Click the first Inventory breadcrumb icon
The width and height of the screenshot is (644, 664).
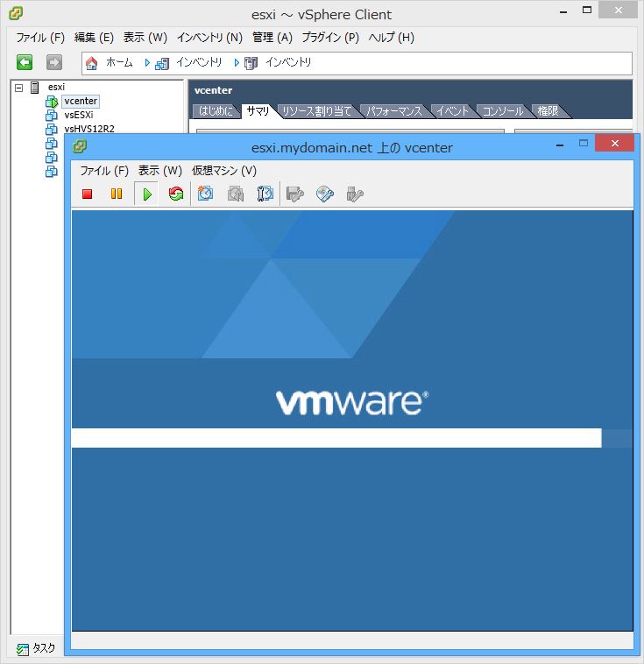(x=162, y=64)
